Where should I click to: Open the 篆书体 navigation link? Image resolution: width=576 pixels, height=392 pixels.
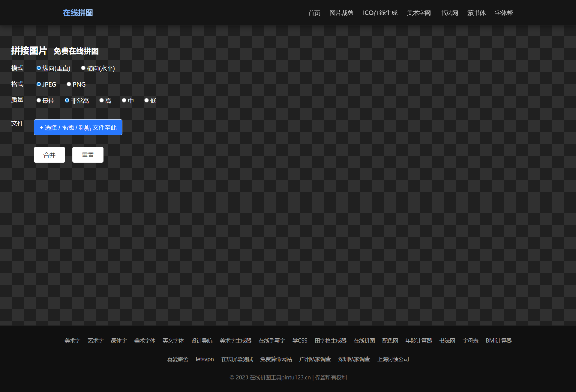tap(476, 13)
